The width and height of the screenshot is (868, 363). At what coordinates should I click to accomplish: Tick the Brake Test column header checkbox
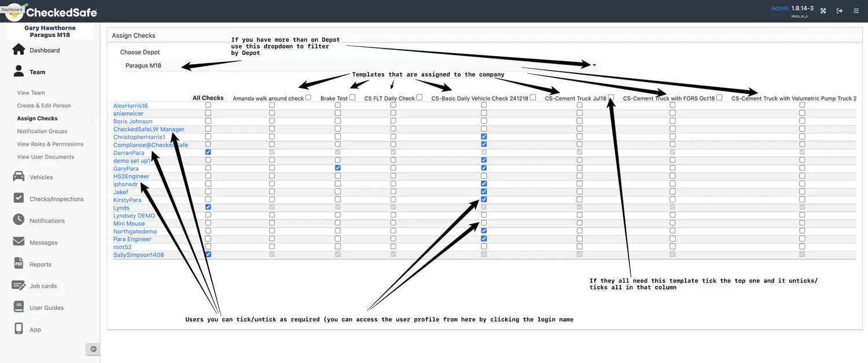click(352, 98)
